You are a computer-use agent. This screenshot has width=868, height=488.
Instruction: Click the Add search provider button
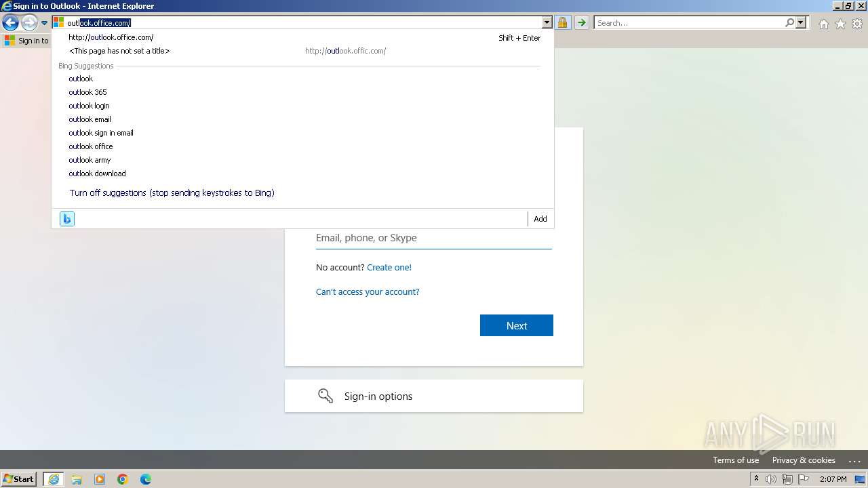[540, 219]
